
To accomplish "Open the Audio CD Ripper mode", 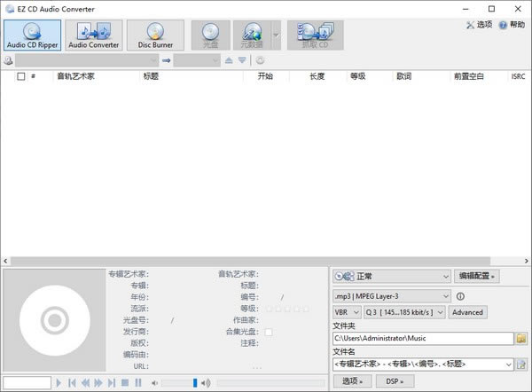I will point(32,35).
